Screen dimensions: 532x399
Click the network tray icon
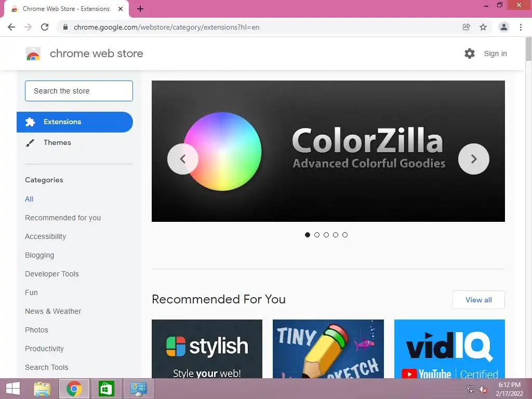point(471,389)
